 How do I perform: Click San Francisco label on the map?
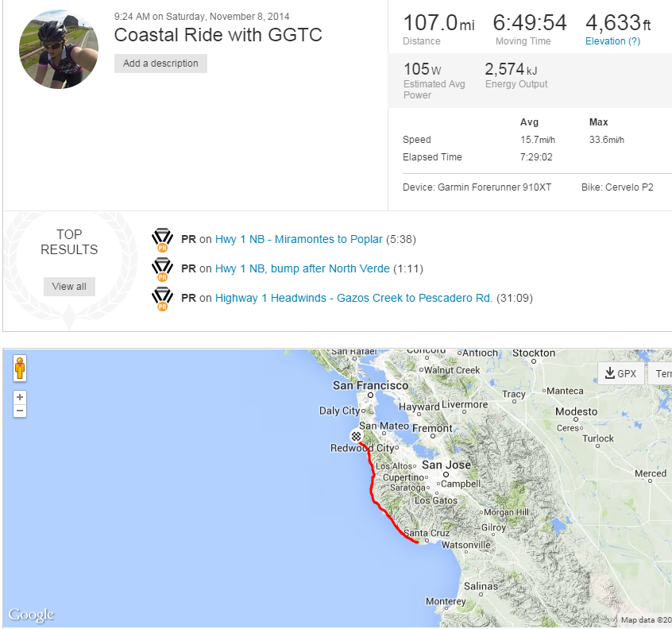[369, 385]
